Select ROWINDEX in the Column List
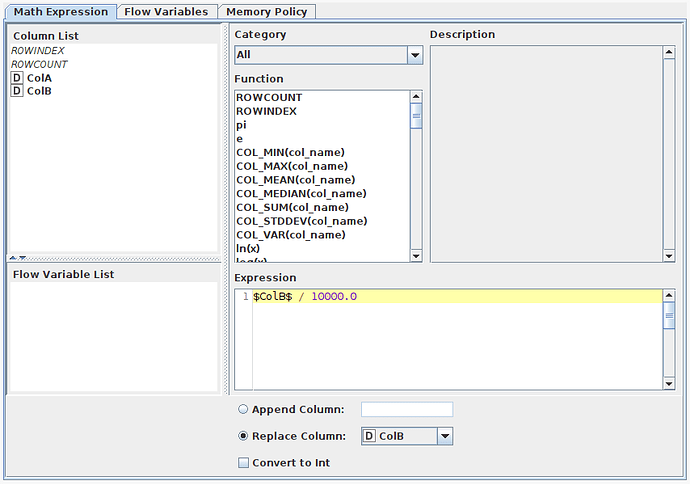Screen dimensions: 690x484 coord(38,51)
